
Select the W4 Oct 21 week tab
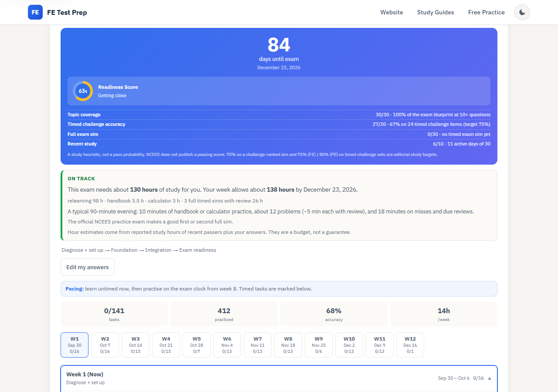point(166,345)
